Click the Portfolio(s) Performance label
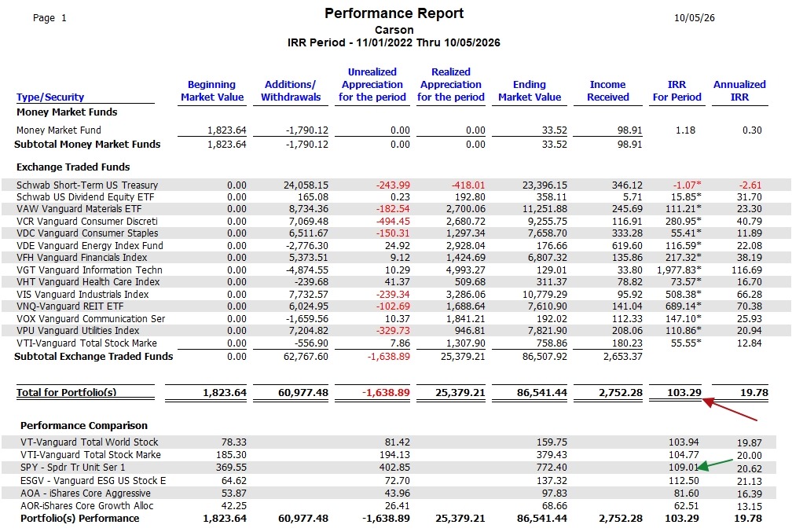The height and width of the screenshot is (532, 792). pos(79,519)
